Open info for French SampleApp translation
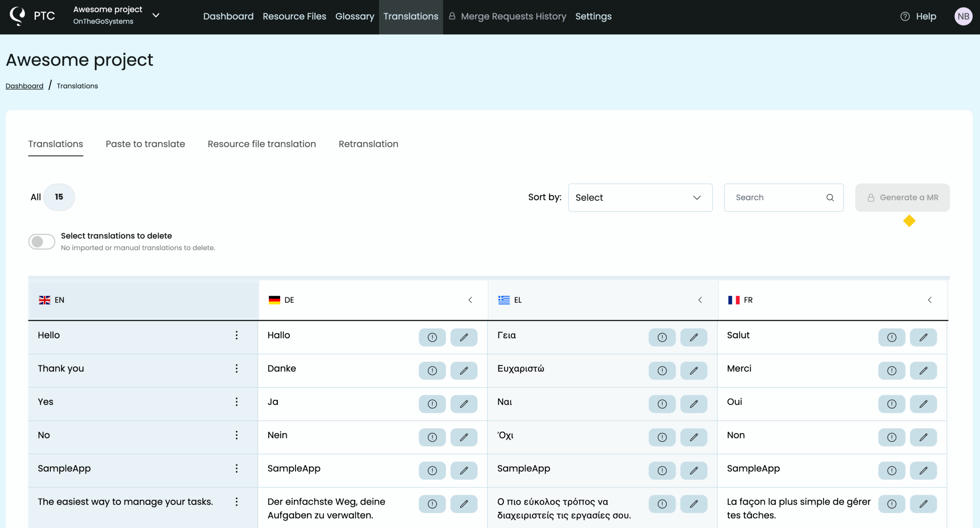This screenshot has height=528, width=980. pos(892,470)
